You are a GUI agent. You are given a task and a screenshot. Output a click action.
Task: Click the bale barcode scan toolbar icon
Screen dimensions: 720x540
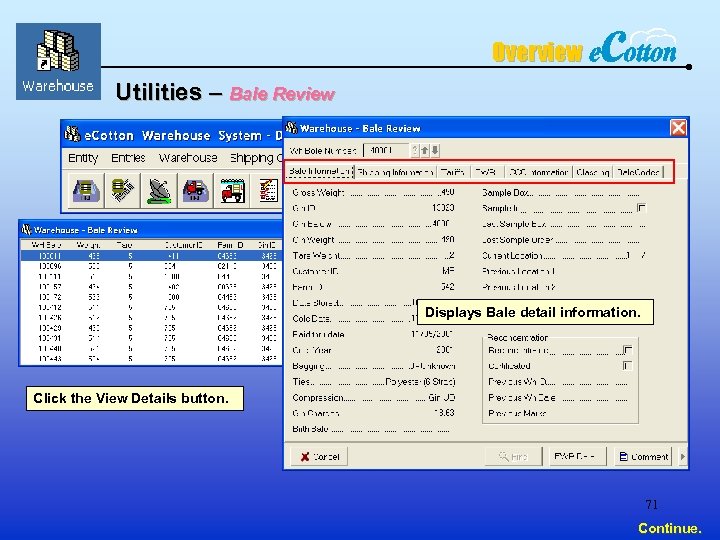pyautogui.click(x=122, y=191)
